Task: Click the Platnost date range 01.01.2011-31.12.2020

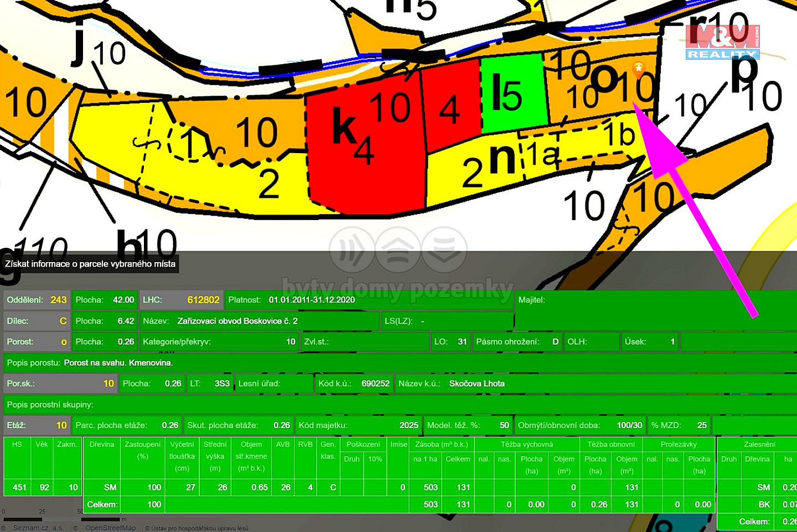Action: coord(312,300)
